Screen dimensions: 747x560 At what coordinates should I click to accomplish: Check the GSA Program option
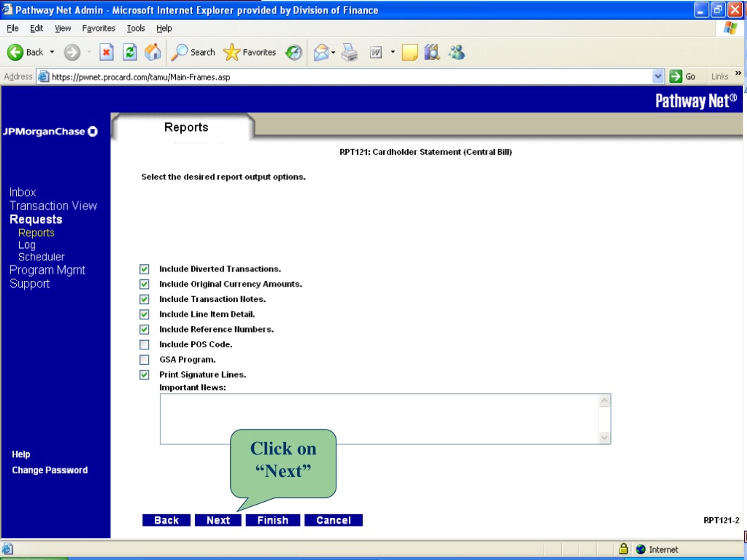(x=144, y=360)
